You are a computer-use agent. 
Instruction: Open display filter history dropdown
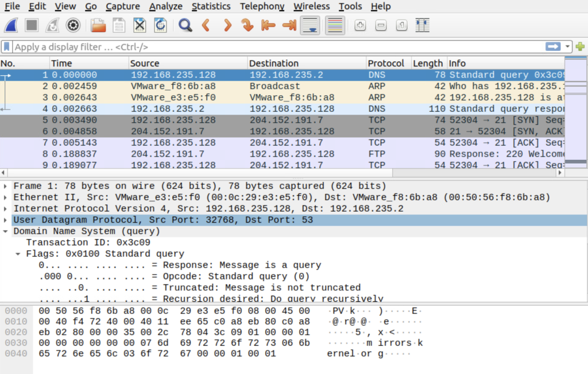567,47
